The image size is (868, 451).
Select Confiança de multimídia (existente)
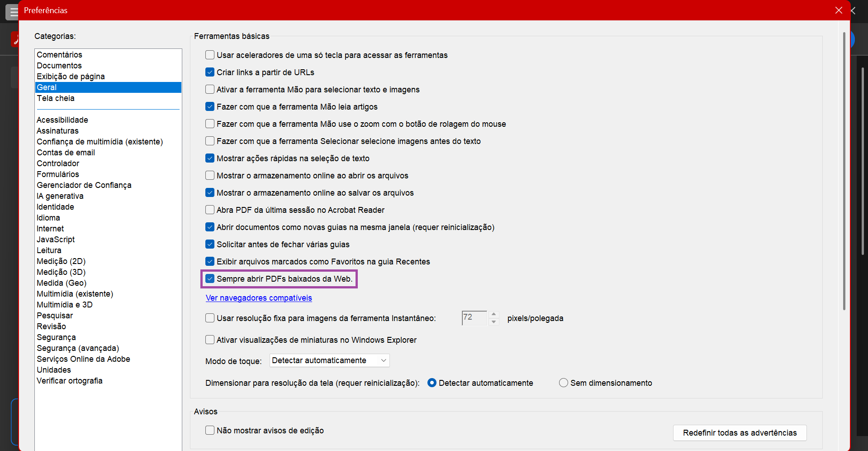coord(108,142)
